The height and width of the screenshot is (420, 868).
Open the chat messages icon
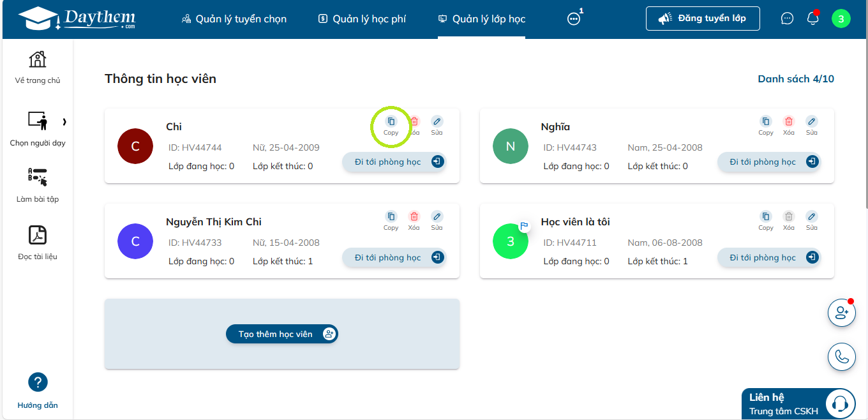point(787,19)
